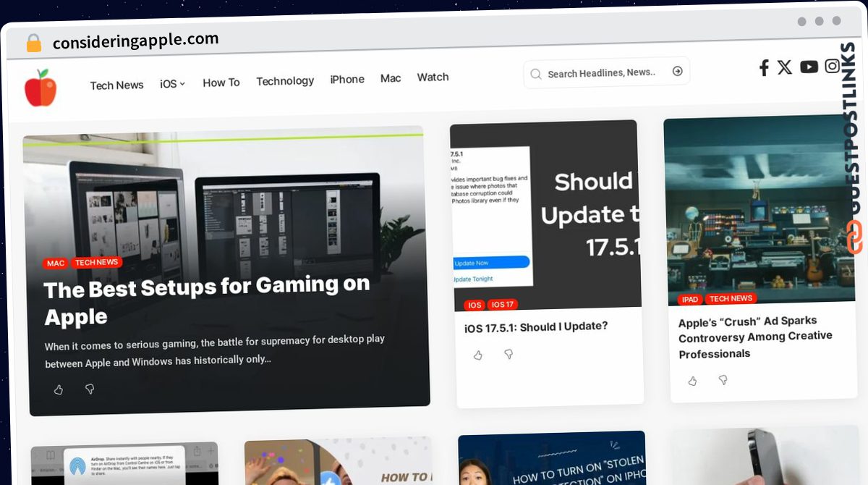Open the Tech News menu item
868x485 pixels.
[116, 85]
